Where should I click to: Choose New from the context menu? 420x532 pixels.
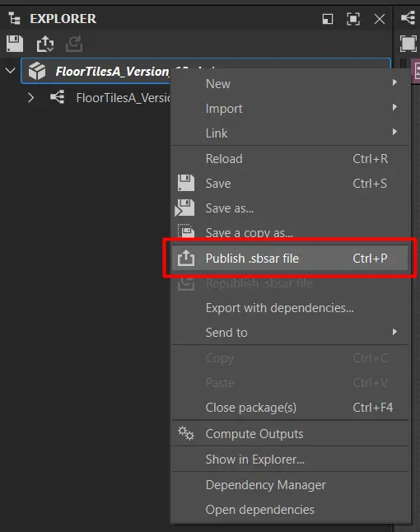point(290,83)
